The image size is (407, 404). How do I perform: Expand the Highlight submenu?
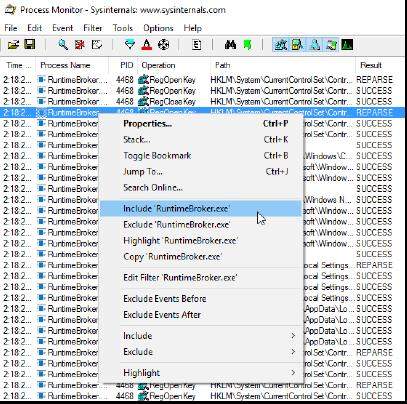[201, 373]
